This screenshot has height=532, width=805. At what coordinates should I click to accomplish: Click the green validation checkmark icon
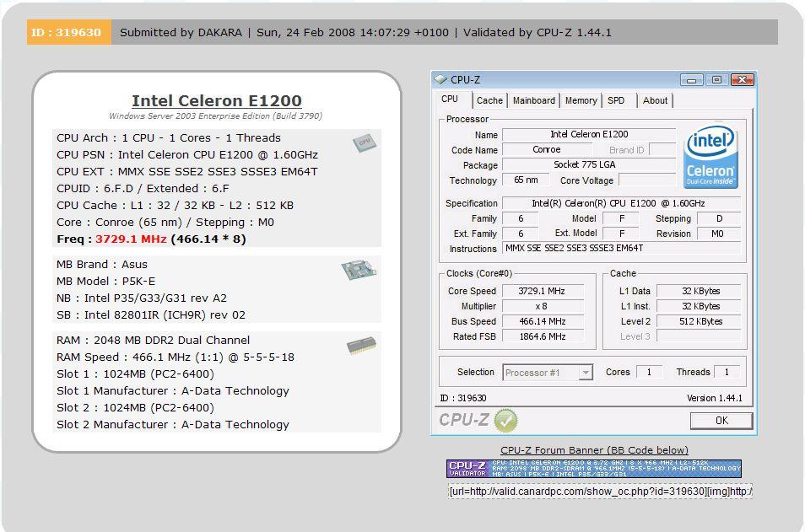click(x=505, y=420)
